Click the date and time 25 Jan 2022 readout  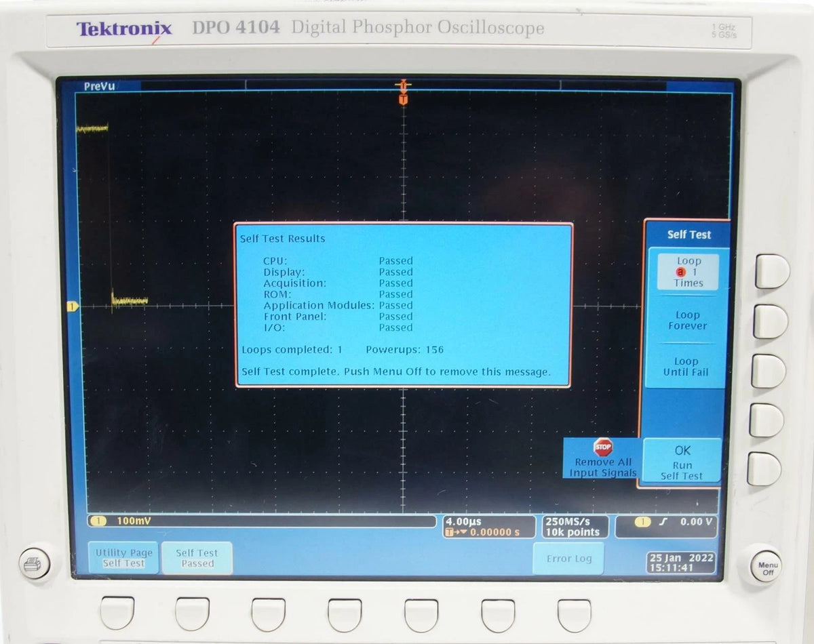(x=680, y=562)
